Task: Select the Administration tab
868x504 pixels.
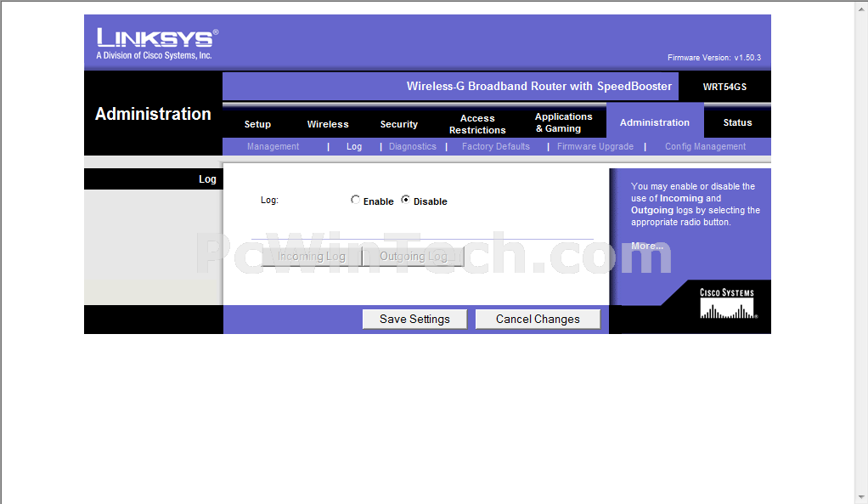Action: [x=654, y=122]
